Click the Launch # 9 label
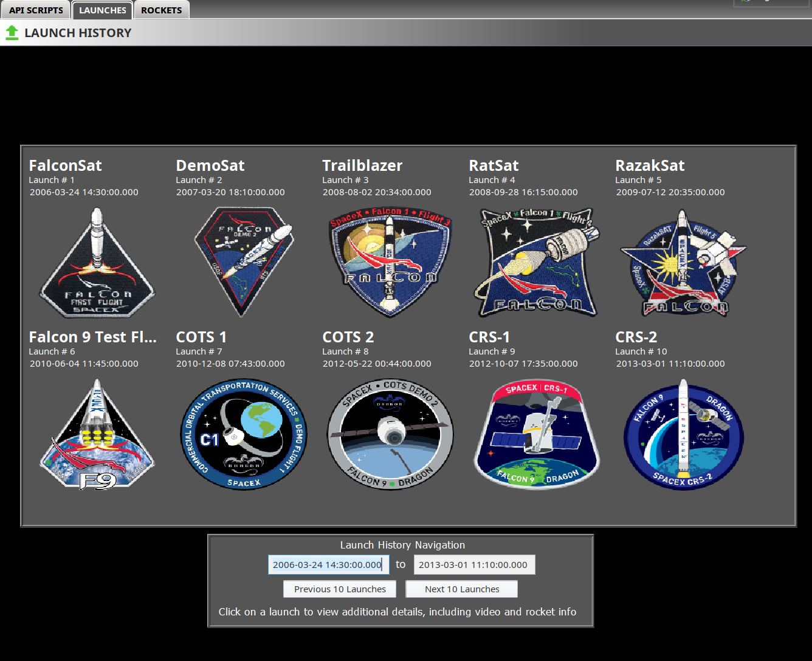 point(492,351)
